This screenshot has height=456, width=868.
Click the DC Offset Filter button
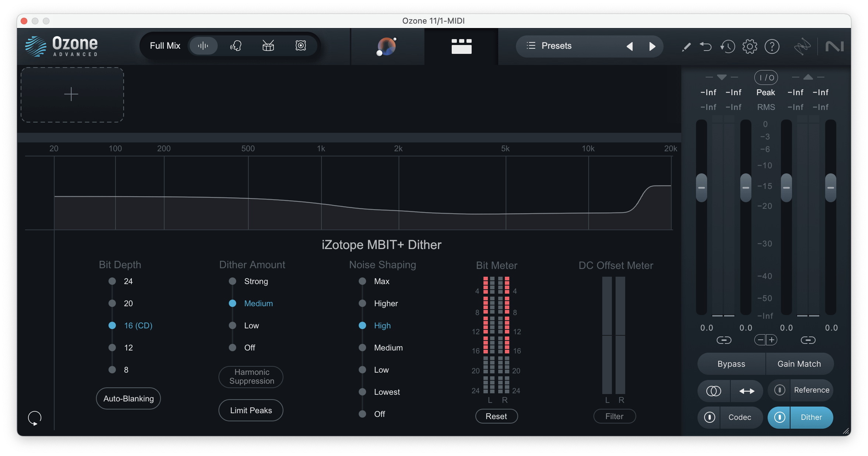point(614,416)
